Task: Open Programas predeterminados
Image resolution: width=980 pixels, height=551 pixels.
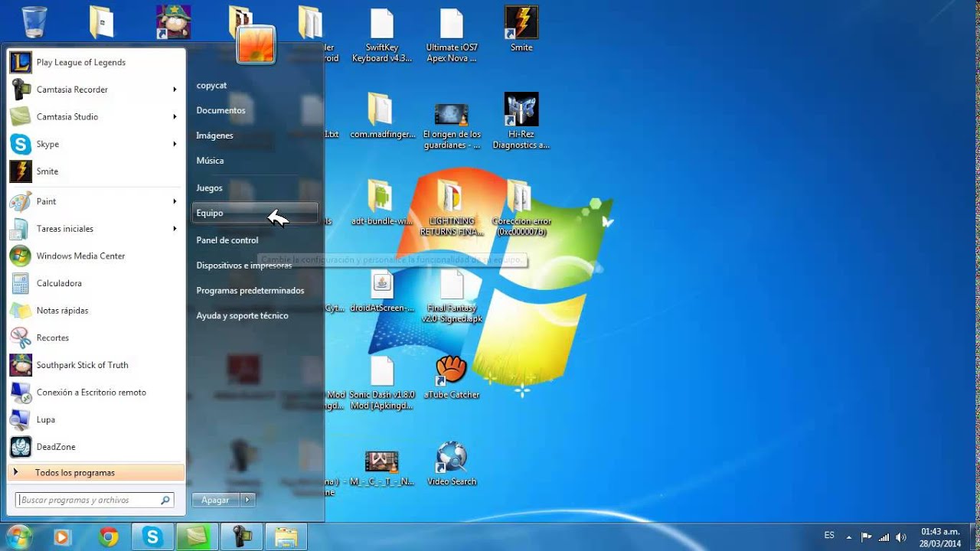Action: coord(255,291)
